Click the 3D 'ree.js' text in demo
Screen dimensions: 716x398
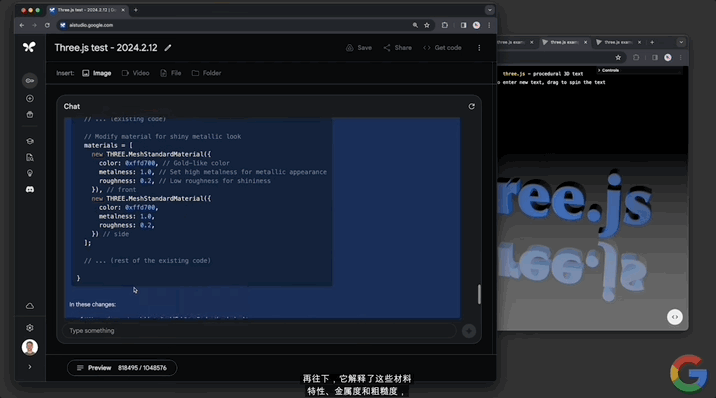pyautogui.click(x=574, y=202)
